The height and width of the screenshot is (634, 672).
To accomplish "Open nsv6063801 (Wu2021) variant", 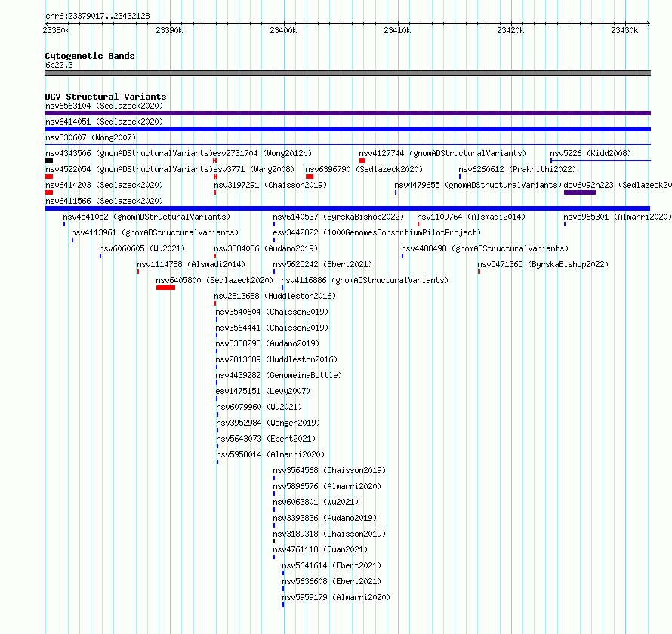I will (316, 502).
